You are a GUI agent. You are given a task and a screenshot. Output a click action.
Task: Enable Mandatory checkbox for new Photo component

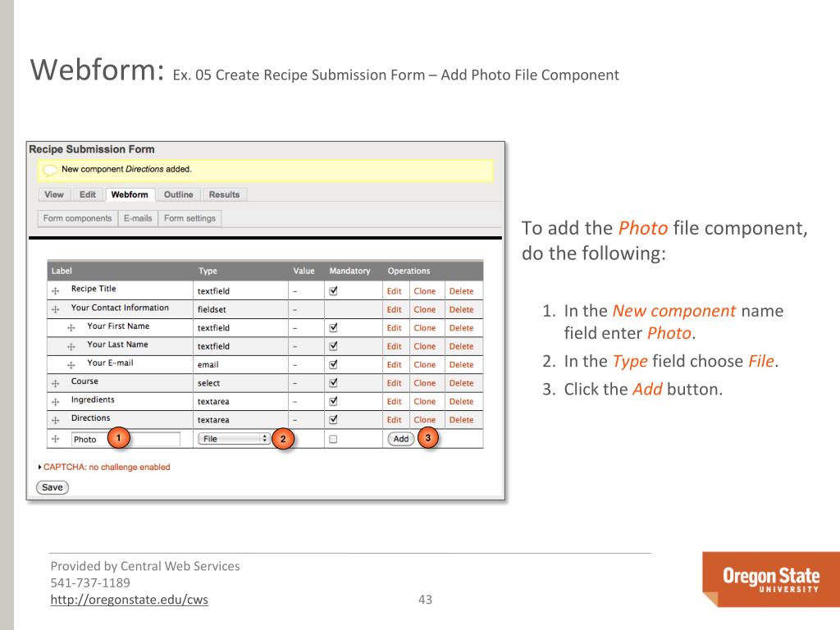click(333, 440)
